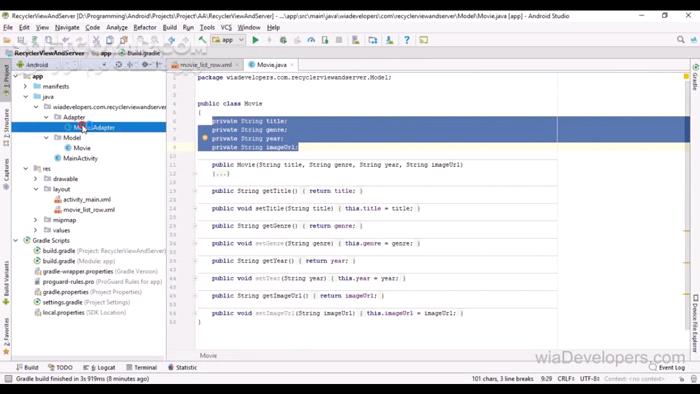The image size is (700, 394).
Task: Click CRLF line separator in status bar
Action: click(x=566, y=379)
